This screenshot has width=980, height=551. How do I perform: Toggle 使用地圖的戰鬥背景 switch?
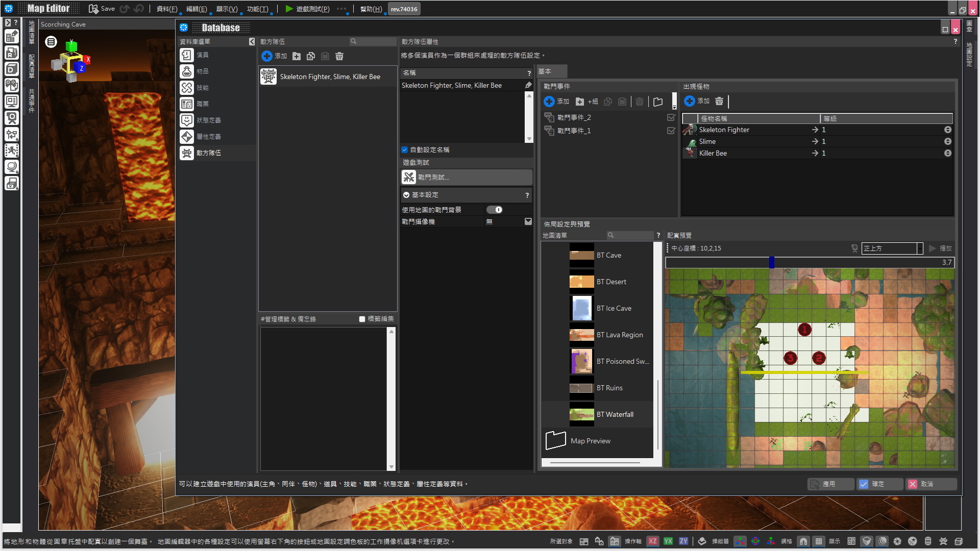pos(494,210)
